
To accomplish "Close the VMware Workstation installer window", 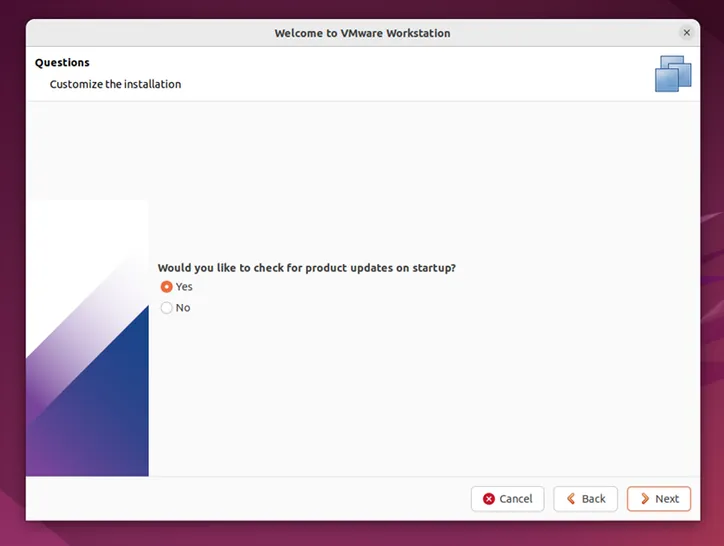I will tap(687, 33).
